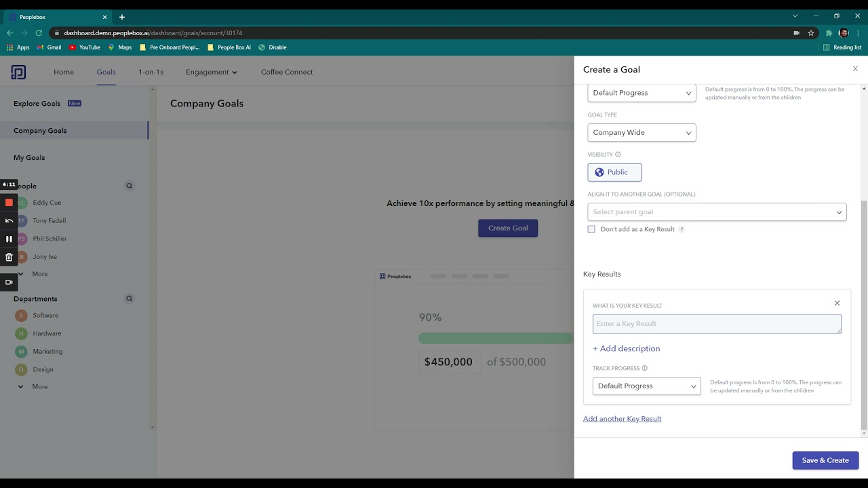Click the Create a Goal panel scrollbar
The height and width of the screenshot is (488, 868).
point(864,314)
